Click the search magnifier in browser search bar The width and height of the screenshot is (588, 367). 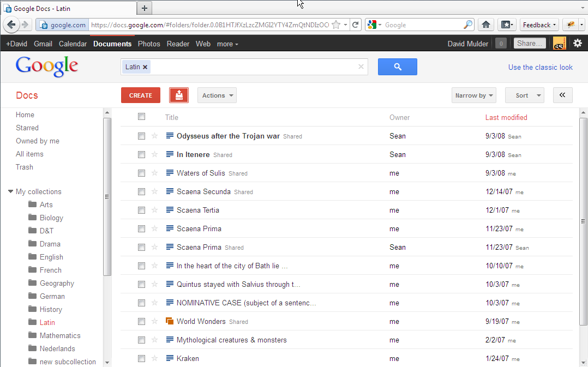click(x=467, y=25)
